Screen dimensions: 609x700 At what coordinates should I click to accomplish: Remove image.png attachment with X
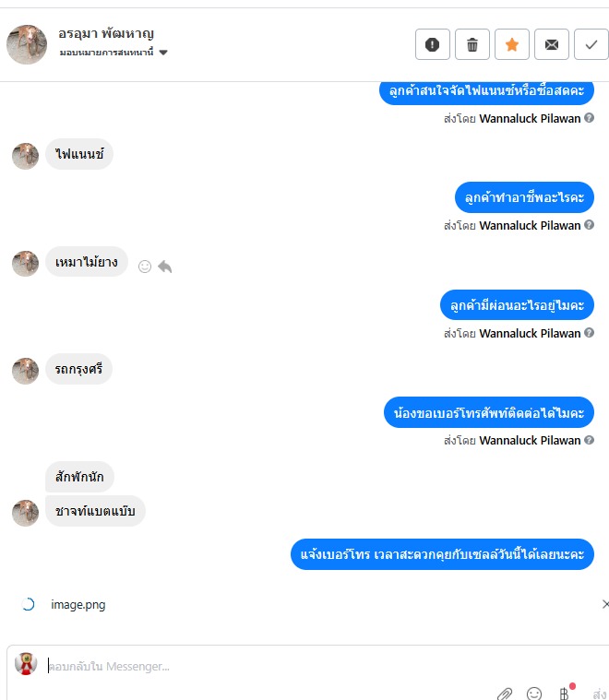[x=605, y=604]
